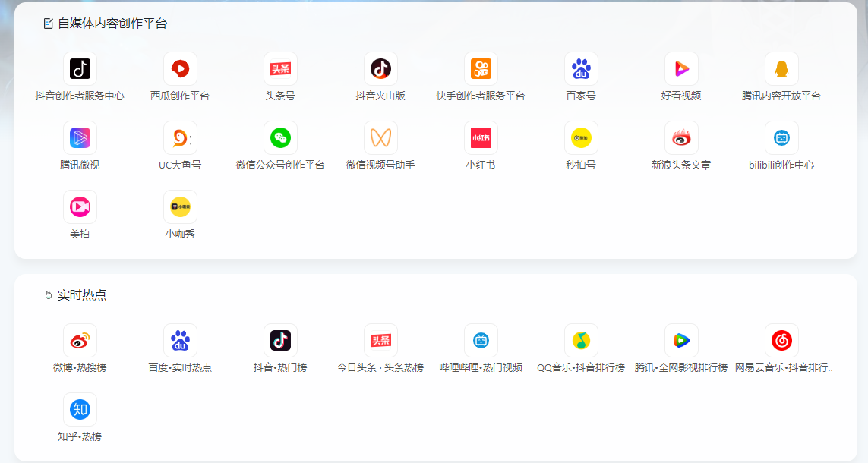868x463 pixels.
Task: Open 抖音创作者服务中心 icon
Action: point(80,68)
